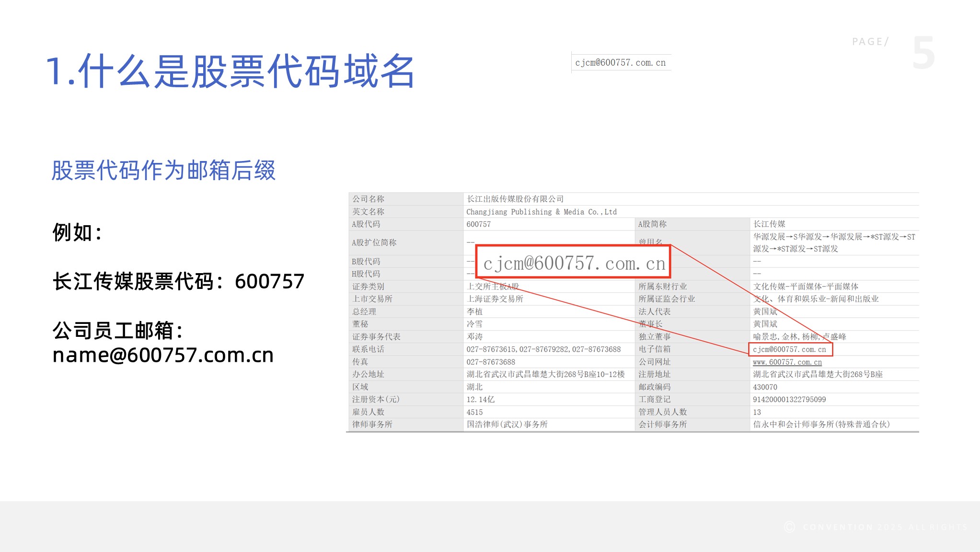The image size is (980, 552).
Task: Select the subtitle 股票代码作为邮箱后缀
Action: [x=163, y=171]
